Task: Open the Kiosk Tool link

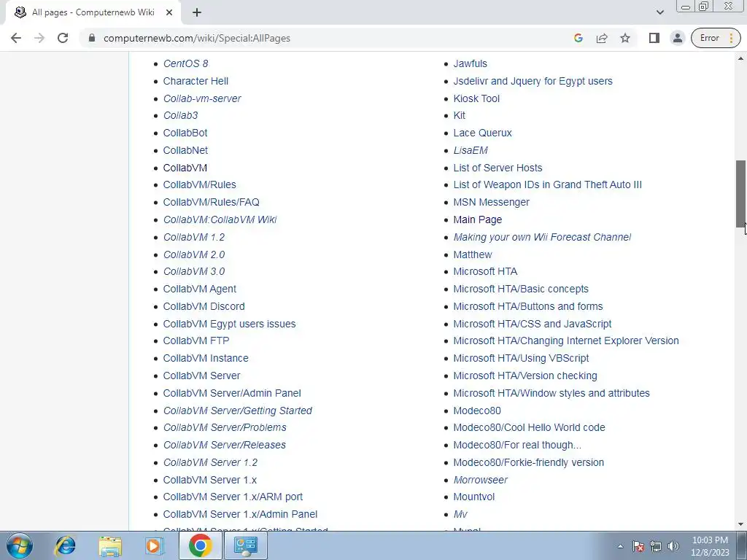Action: point(476,98)
